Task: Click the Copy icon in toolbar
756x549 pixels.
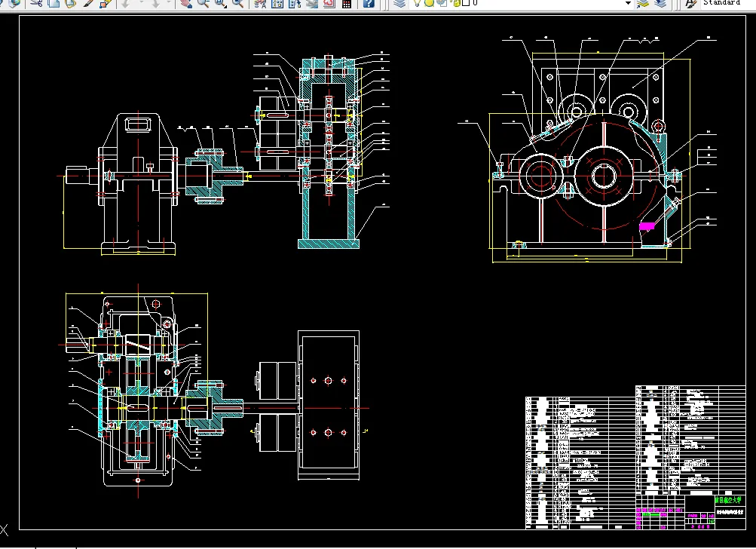Action: pyautogui.click(x=54, y=3)
